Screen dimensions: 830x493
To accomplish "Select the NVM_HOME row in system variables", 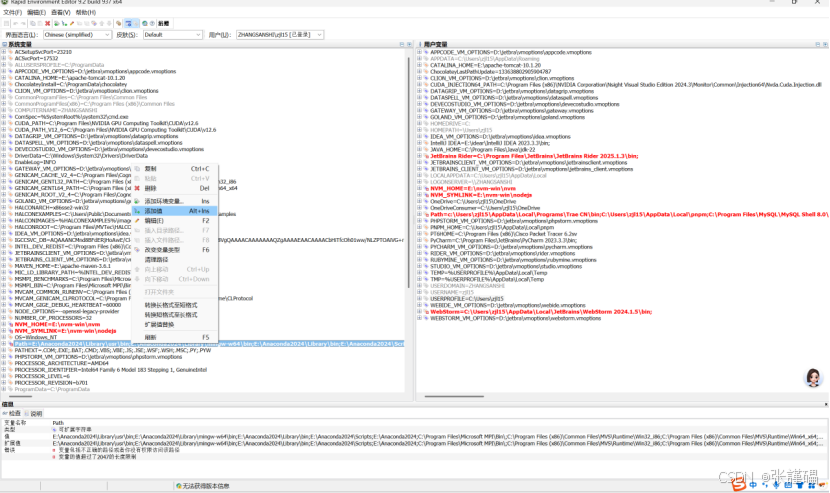I will (57, 325).
